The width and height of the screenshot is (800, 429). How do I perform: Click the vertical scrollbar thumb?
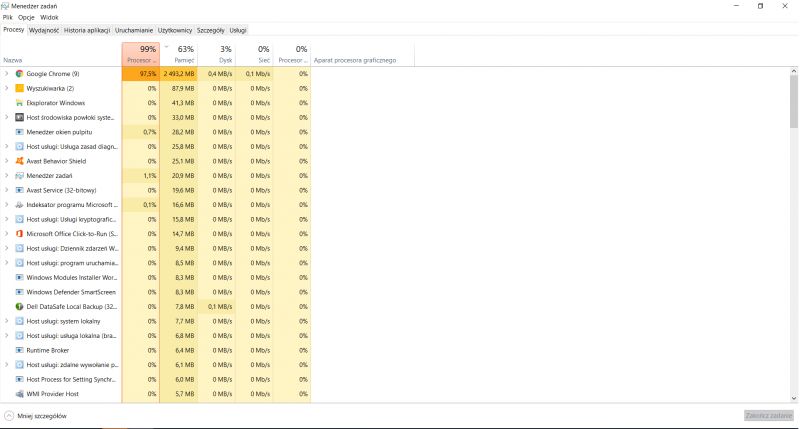click(794, 101)
